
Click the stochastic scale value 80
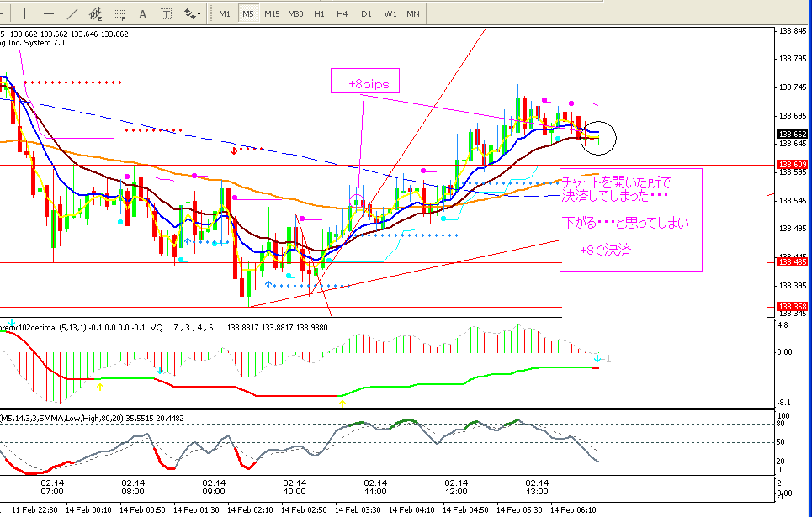(780, 424)
